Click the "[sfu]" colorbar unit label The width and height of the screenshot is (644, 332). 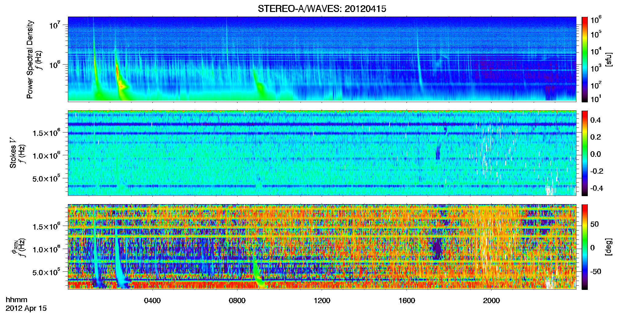pos(609,59)
